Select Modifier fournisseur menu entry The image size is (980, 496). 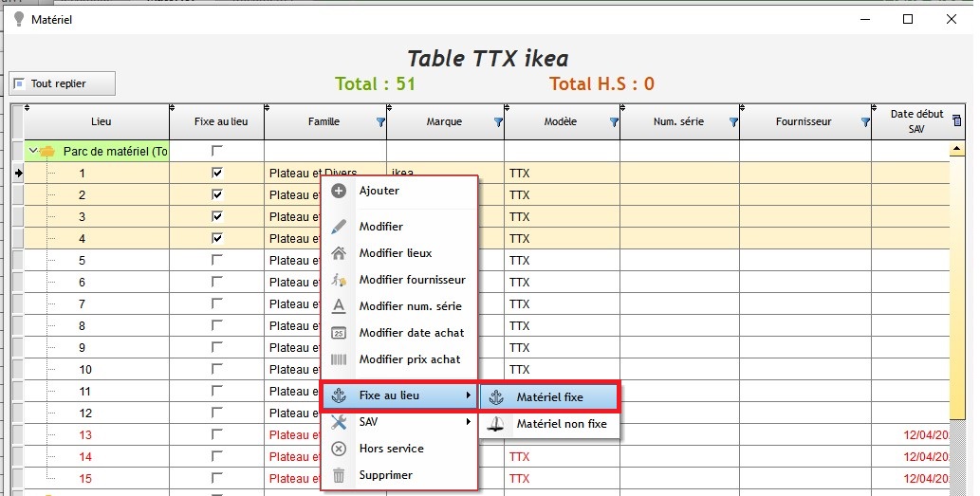[x=399, y=280]
